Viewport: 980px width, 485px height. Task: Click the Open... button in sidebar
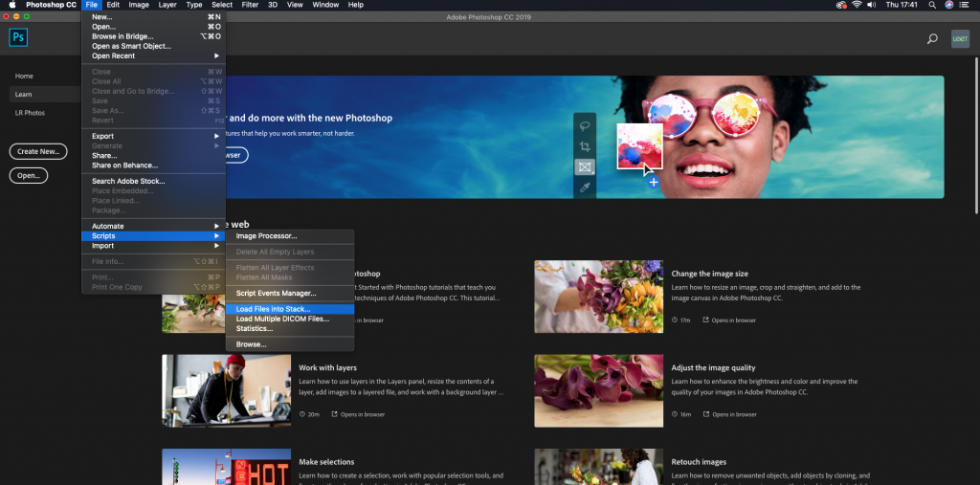[x=29, y=176]
